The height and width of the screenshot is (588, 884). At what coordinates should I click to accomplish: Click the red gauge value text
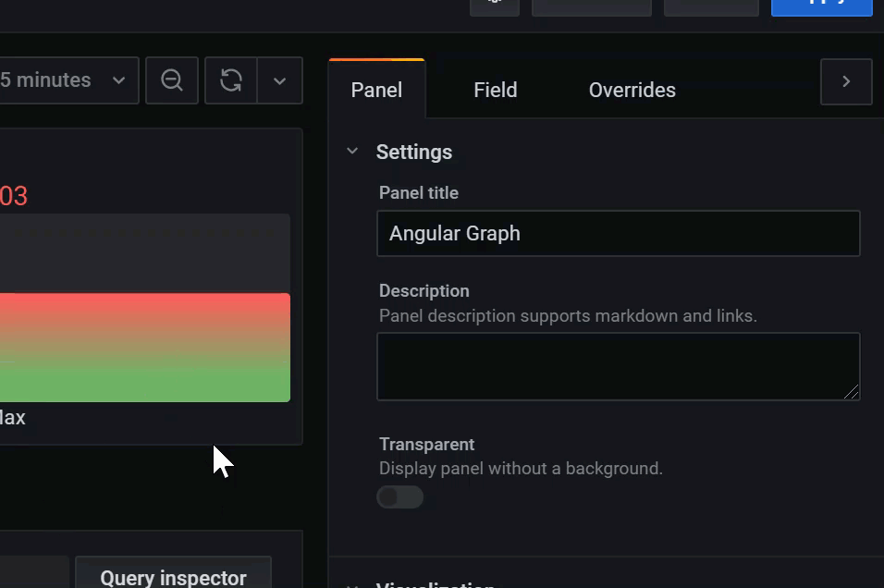pos(13,196)
